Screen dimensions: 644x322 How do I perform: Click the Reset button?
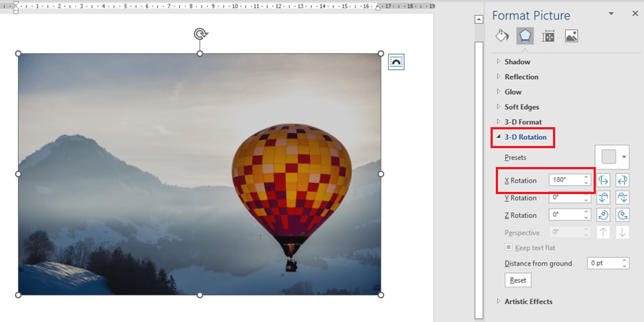518,280
